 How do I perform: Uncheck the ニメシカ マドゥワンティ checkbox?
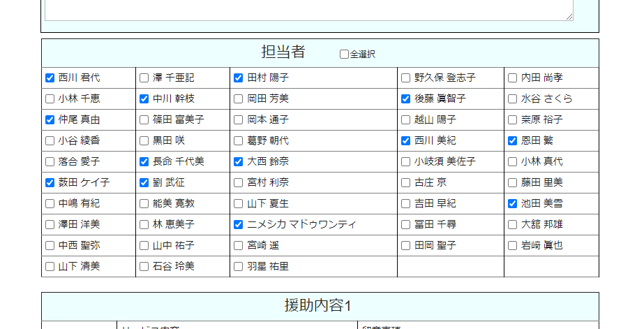pos(238,225)
